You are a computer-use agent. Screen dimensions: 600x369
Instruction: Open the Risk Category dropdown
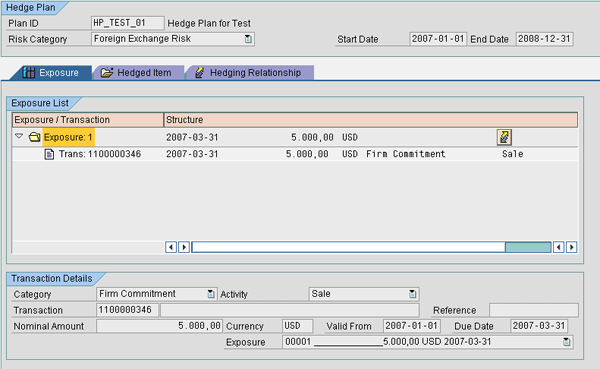(x=248, y=39)
